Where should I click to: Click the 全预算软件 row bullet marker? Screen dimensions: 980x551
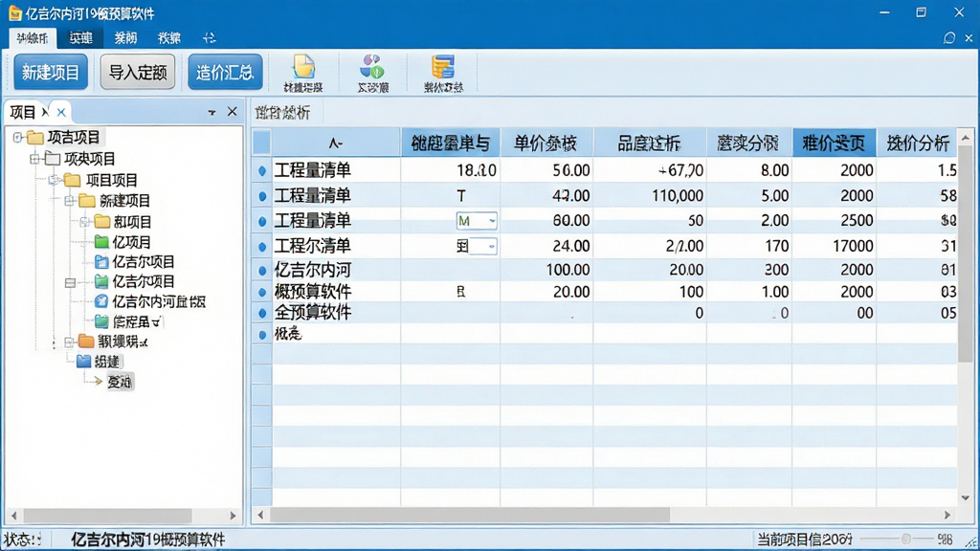tap(262, 313)
